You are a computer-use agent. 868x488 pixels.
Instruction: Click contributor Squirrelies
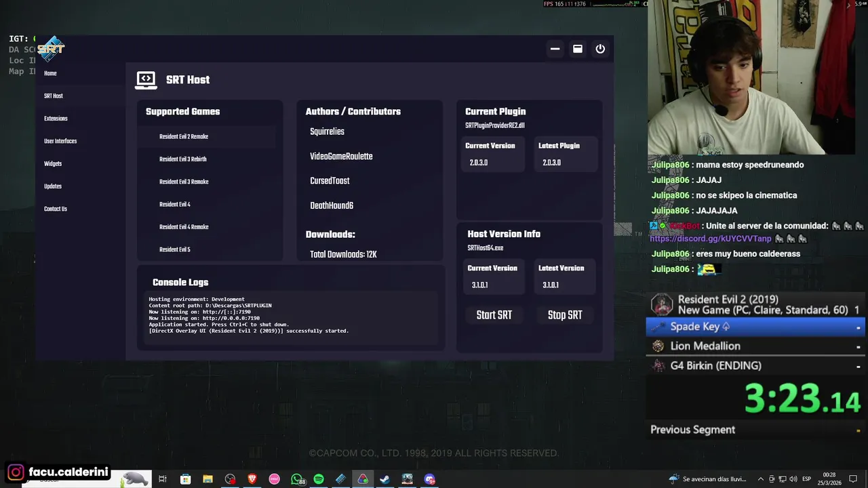pos(327,132)
